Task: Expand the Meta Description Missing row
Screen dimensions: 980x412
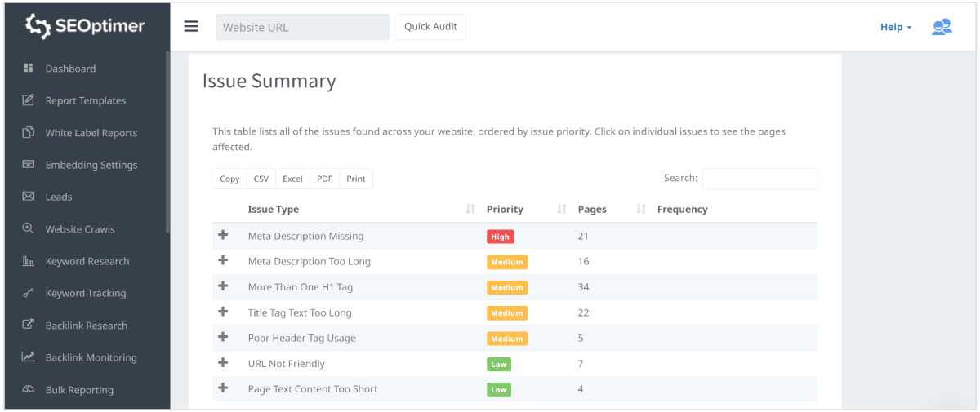Action: [223, 236]
